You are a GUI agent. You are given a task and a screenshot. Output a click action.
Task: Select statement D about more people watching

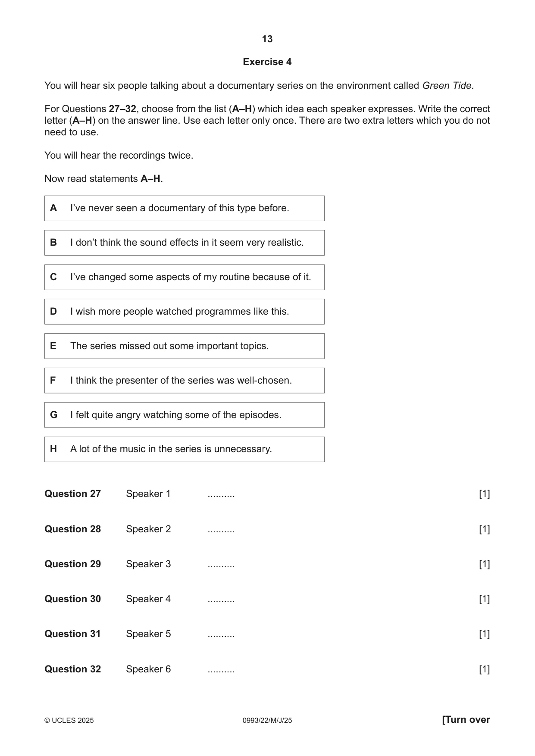[185, 312]
